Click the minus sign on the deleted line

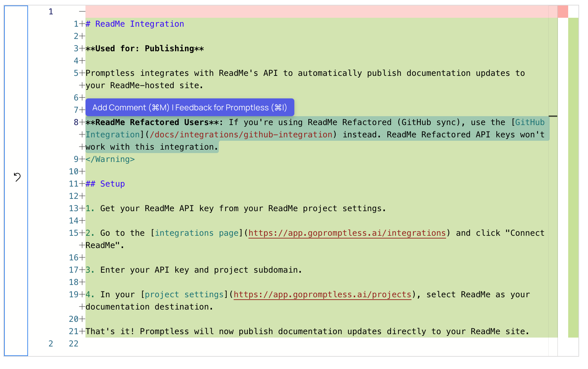(82, 12)
